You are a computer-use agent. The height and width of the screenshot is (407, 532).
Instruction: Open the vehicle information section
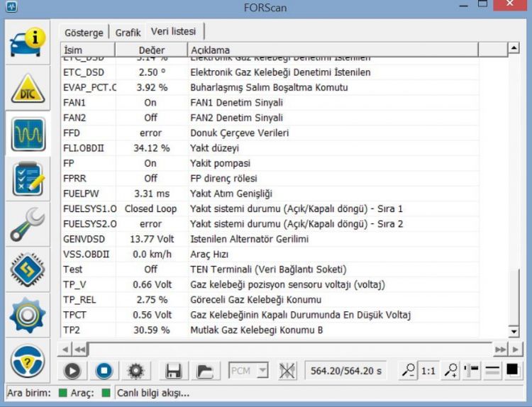(28, 43)
